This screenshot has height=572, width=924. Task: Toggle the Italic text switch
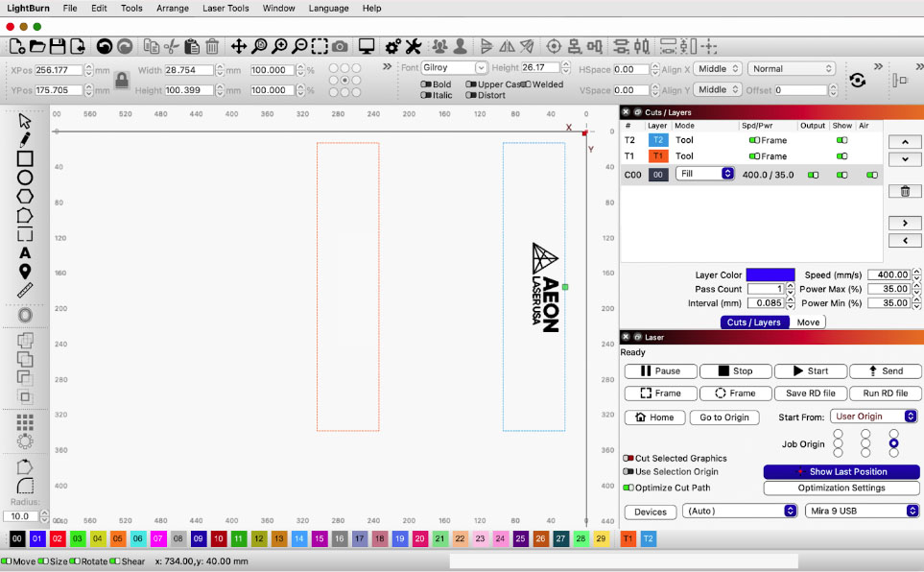(425, 95)
